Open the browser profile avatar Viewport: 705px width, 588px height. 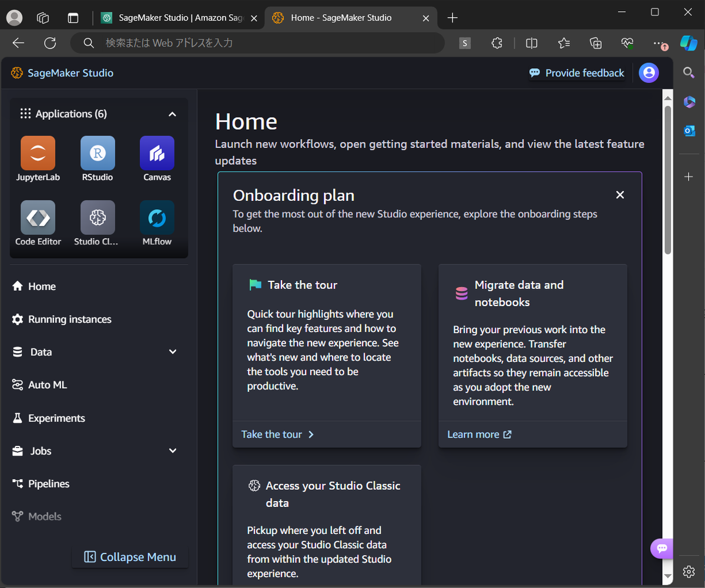[14, 18]
